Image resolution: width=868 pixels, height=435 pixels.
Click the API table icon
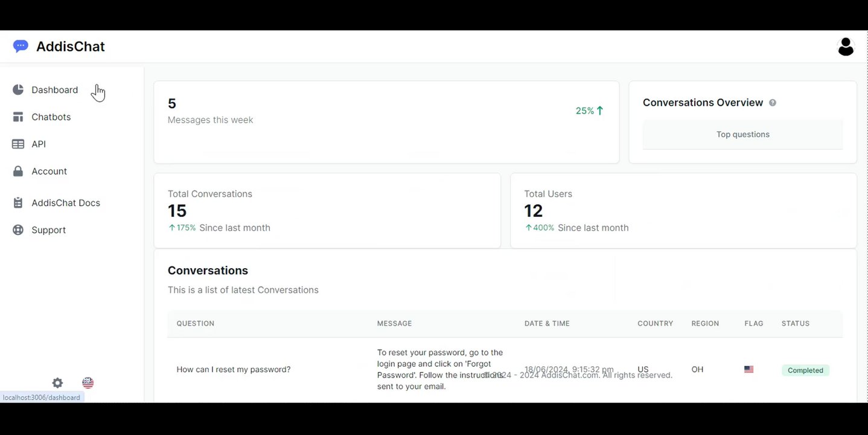click(18, 144)
